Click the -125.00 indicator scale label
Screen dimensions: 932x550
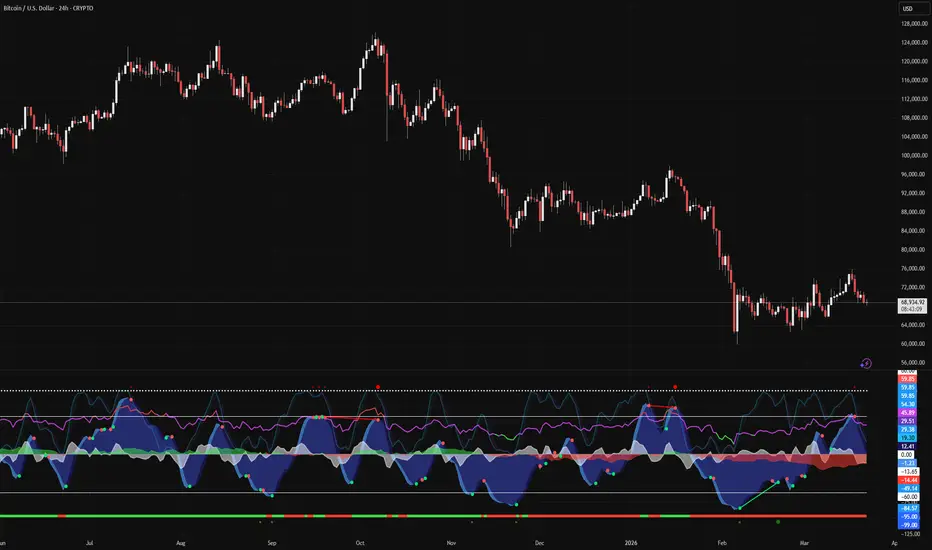[x=910, y=534]
